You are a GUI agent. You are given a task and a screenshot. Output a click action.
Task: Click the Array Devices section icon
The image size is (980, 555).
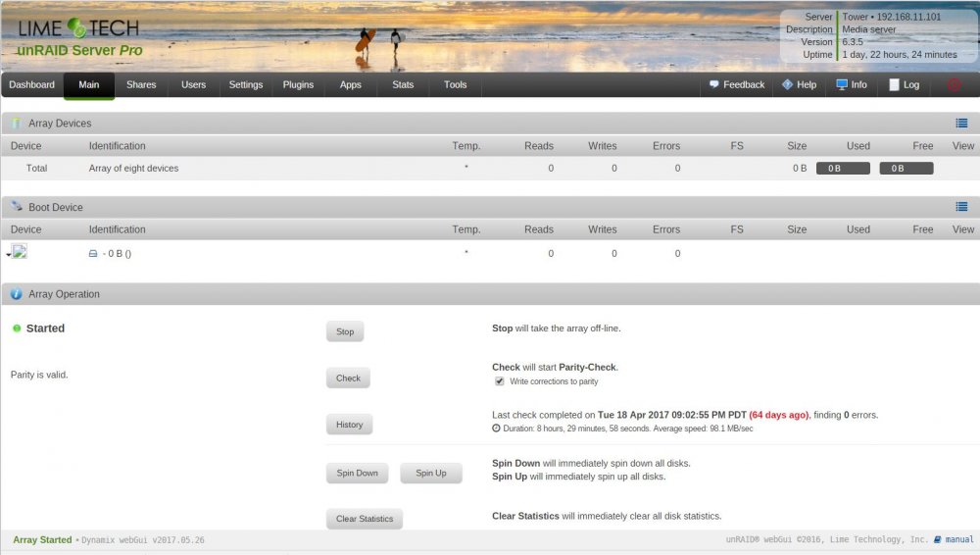point(16,124)
